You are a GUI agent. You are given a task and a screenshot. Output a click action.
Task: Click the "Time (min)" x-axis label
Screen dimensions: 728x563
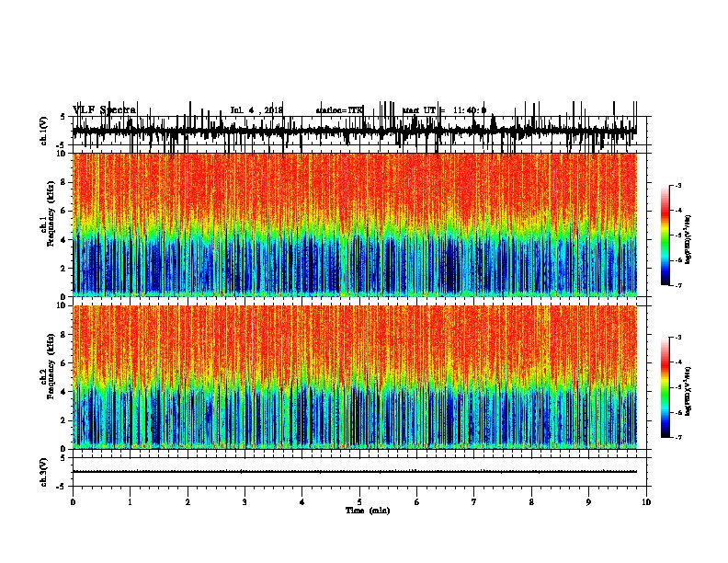[x=368, y=511]
